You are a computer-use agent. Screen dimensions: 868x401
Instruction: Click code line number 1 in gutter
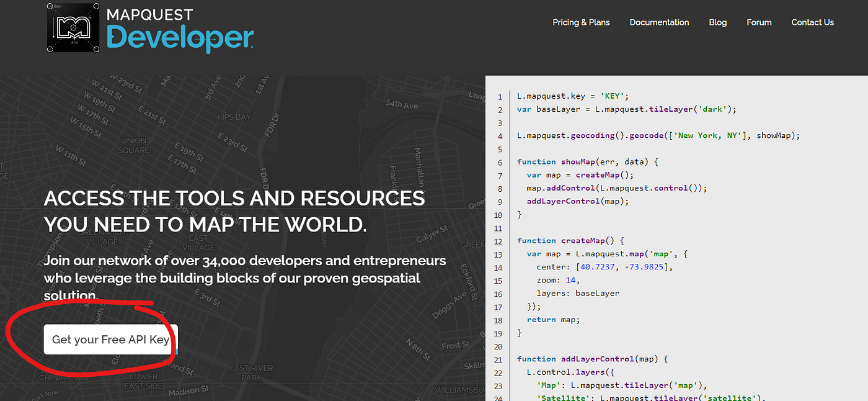(x=500, y=97)
